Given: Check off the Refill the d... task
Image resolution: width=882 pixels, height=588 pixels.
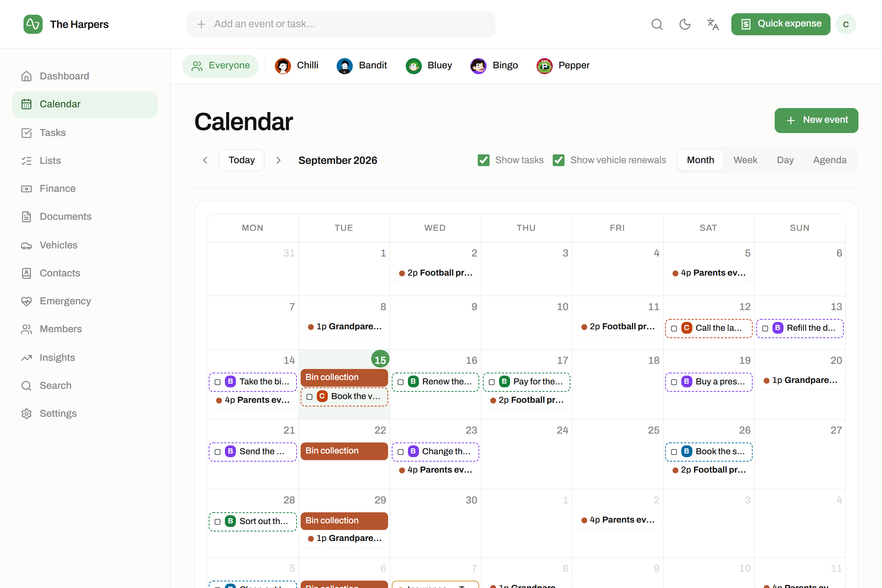Looking at the screenshot, I should [765, 329].
